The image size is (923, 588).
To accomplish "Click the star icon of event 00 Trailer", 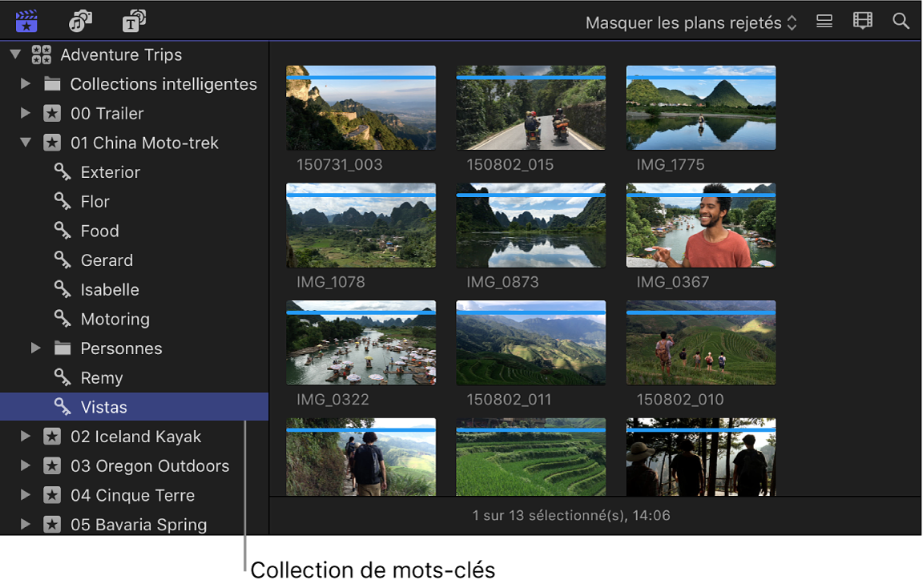I will click(52, 113).
